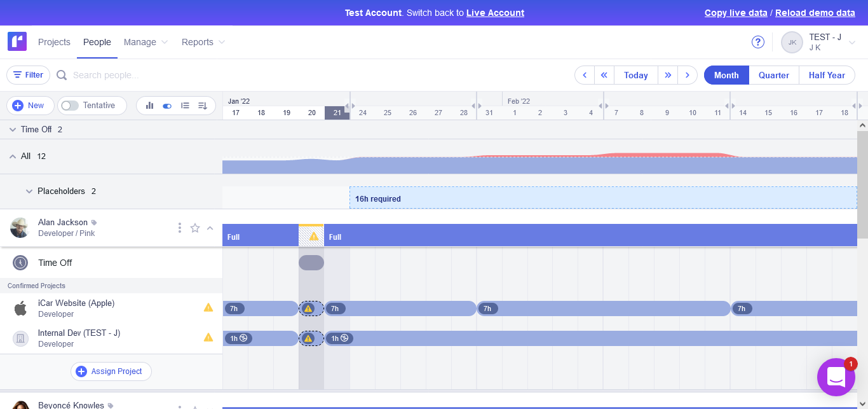The width and height of the screenshot is (868, 409).
Task: Select the Quarter view
Action: [774, 75]
